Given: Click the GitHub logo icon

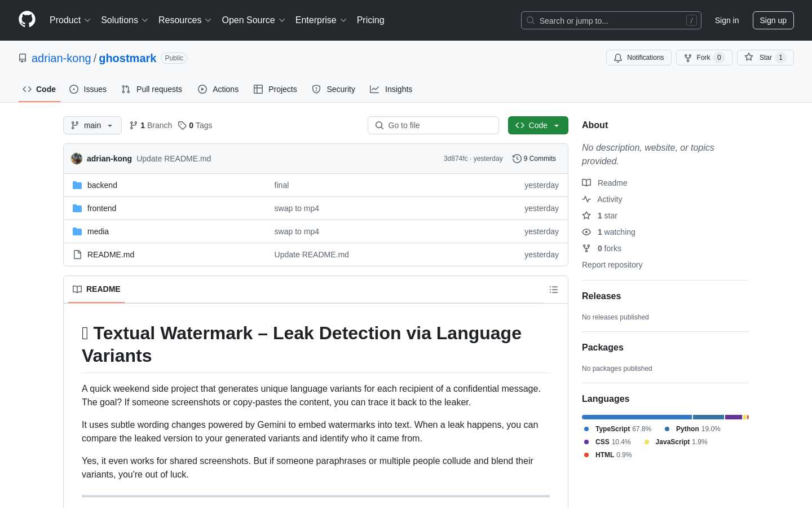Looking at the screenshot, I should pyautogui.click(x=27, y=20).
